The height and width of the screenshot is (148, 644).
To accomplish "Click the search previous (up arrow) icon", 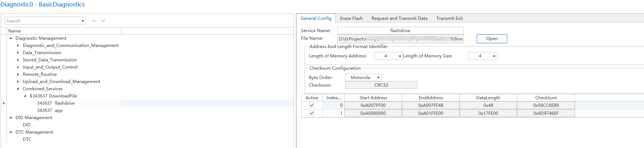I will [94, 21].
